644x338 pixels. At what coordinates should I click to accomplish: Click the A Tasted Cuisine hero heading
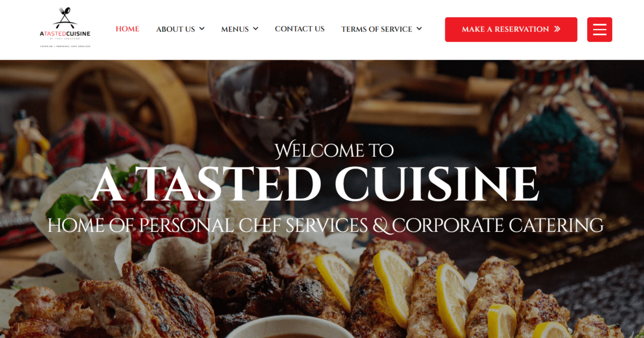pos(314,184)
